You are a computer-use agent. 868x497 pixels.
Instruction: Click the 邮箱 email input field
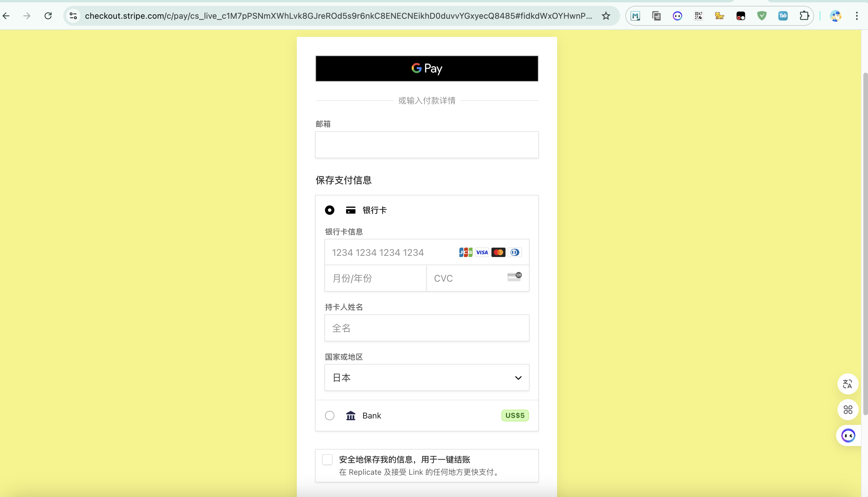tap(427, 145)
